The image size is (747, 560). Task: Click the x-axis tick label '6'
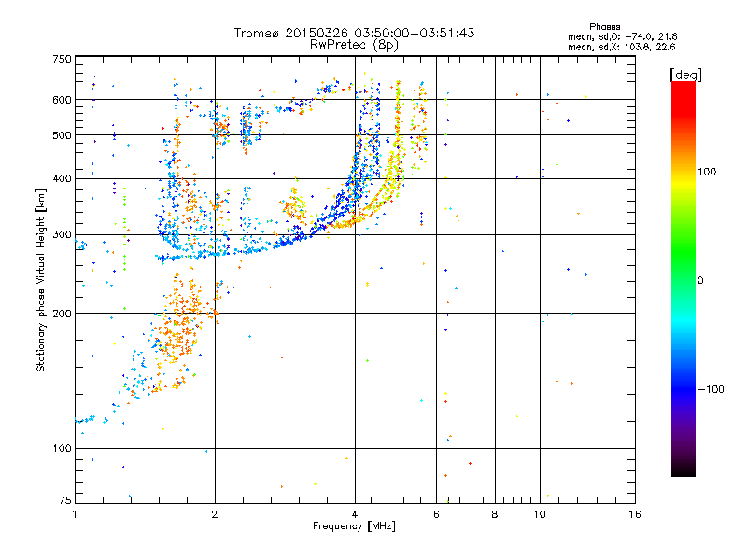coord(436,514)
